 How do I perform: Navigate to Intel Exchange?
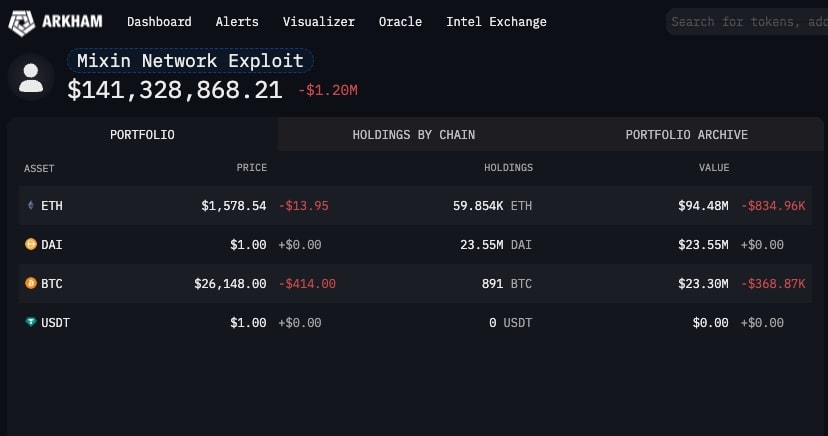point(496,21)
